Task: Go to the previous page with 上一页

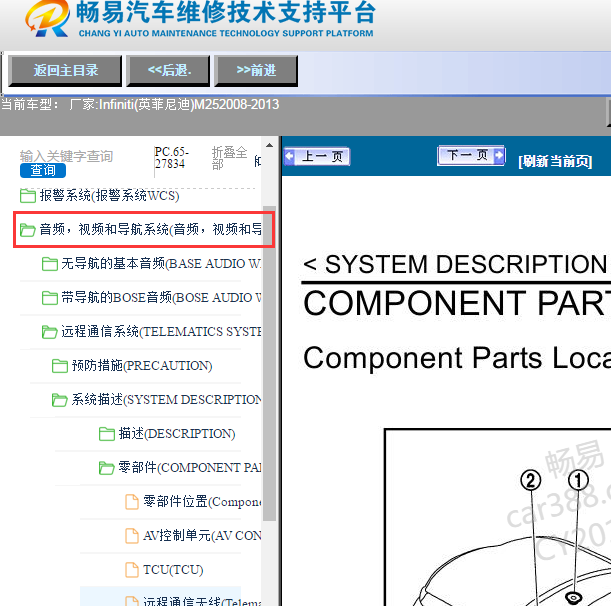Action: [x=317, y=156]
